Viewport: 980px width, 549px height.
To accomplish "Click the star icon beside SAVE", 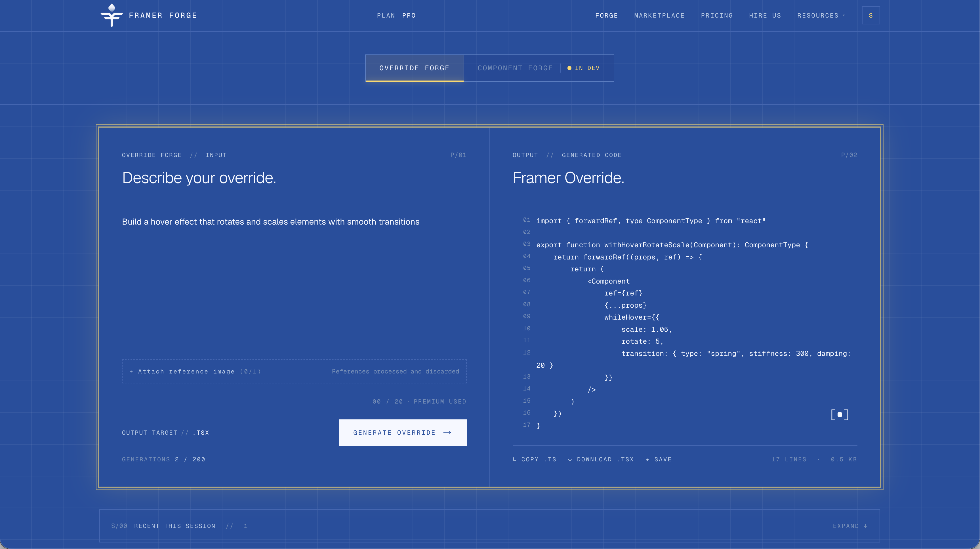I will [647, 460].
